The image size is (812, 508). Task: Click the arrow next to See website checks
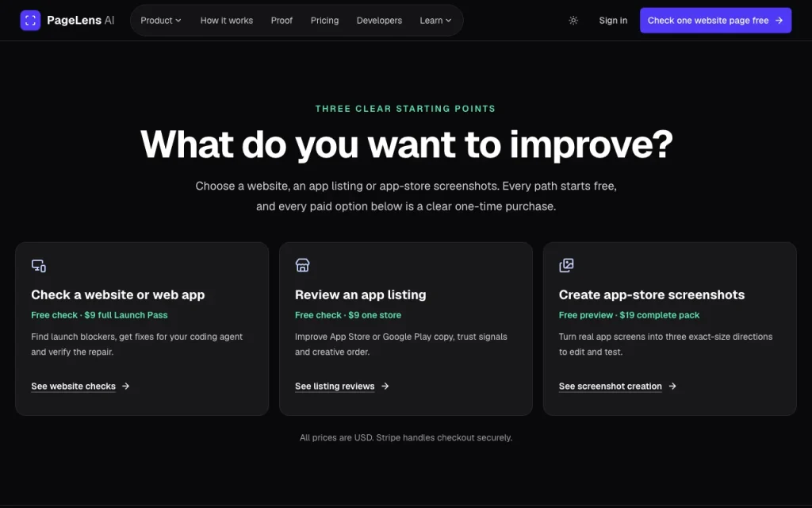pyautogui.click(x=126, y=387)
